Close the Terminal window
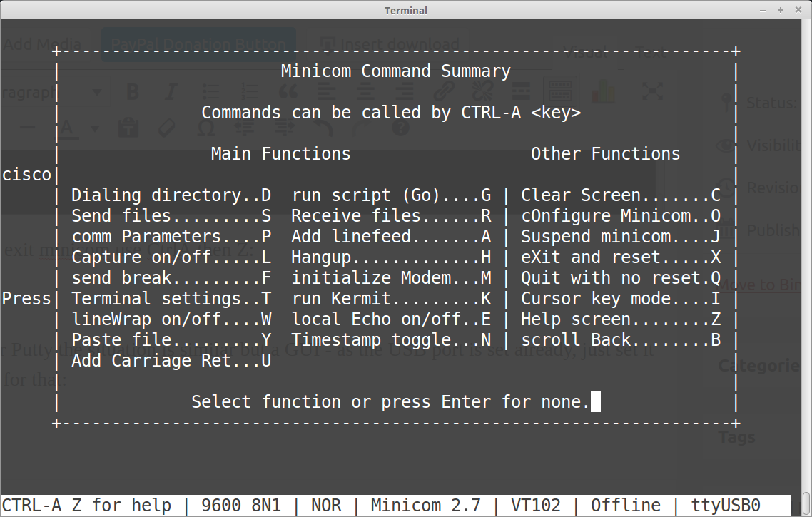Image resolution: width=812 pixels, height=517 pixels. pyautogui.click(x=798, y=10)
